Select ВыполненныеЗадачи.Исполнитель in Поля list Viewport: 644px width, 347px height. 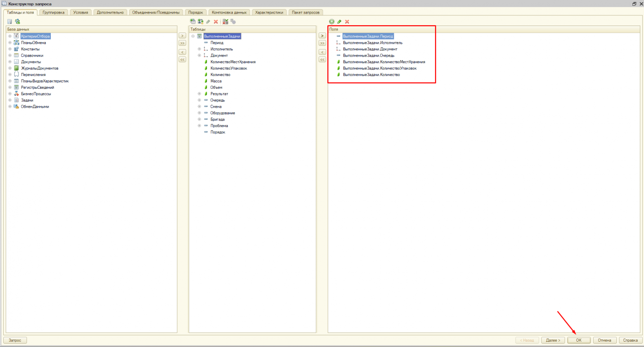click(372, 42)
